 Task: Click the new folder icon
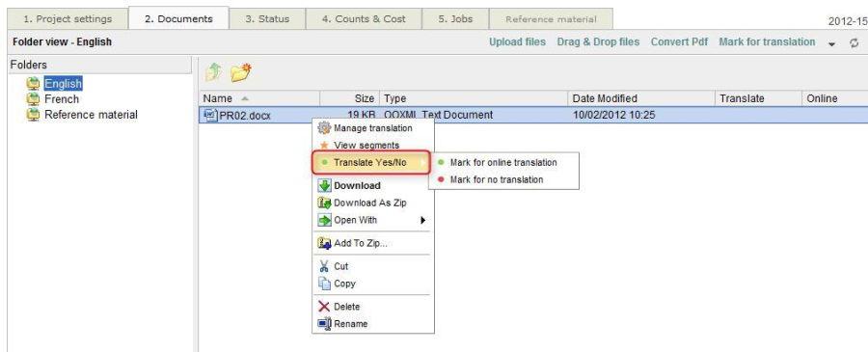pyautogui.click(x=241, y=72)
